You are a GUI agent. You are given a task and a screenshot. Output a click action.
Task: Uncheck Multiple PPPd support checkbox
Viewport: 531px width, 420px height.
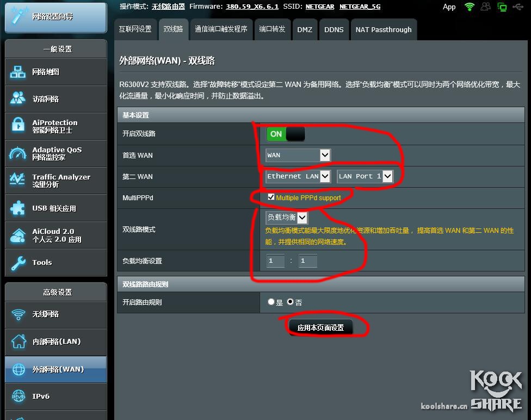[x=271, y=197]
